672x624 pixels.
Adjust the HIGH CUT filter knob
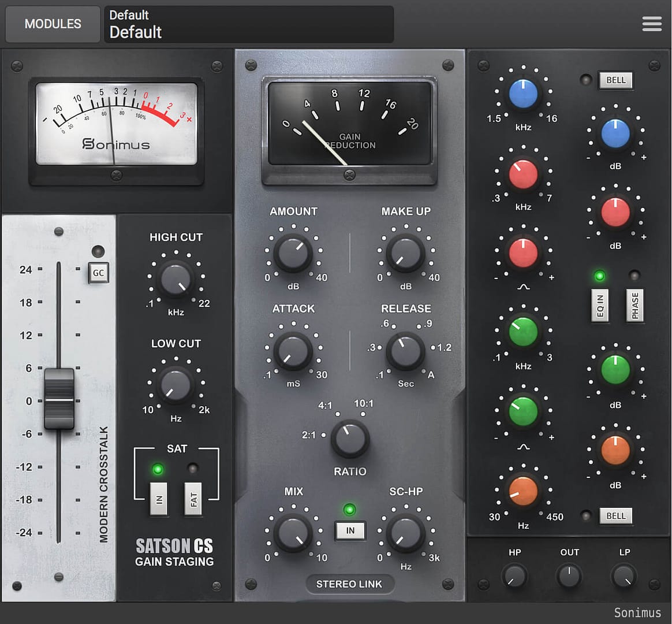click(176, 278)
